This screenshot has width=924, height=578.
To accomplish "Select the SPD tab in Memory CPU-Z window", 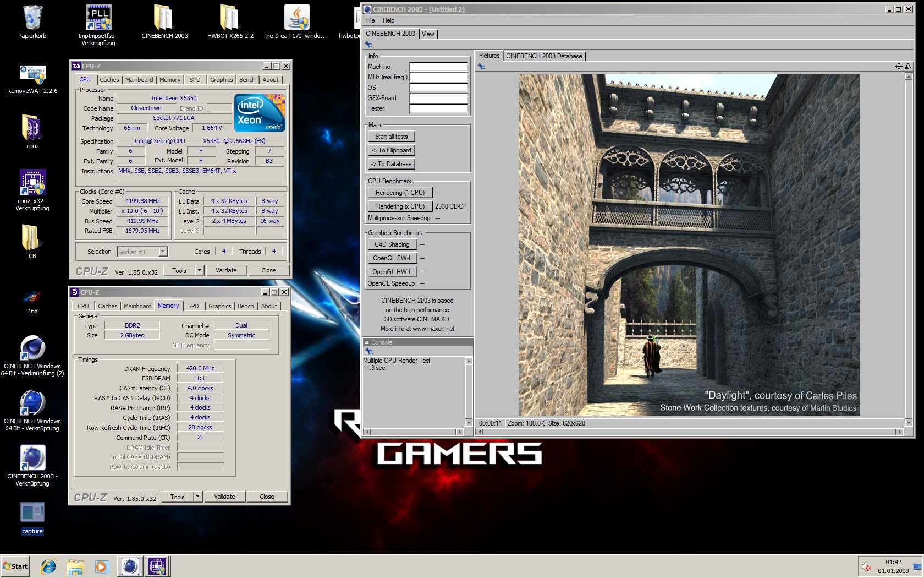I will click(193, 306).
